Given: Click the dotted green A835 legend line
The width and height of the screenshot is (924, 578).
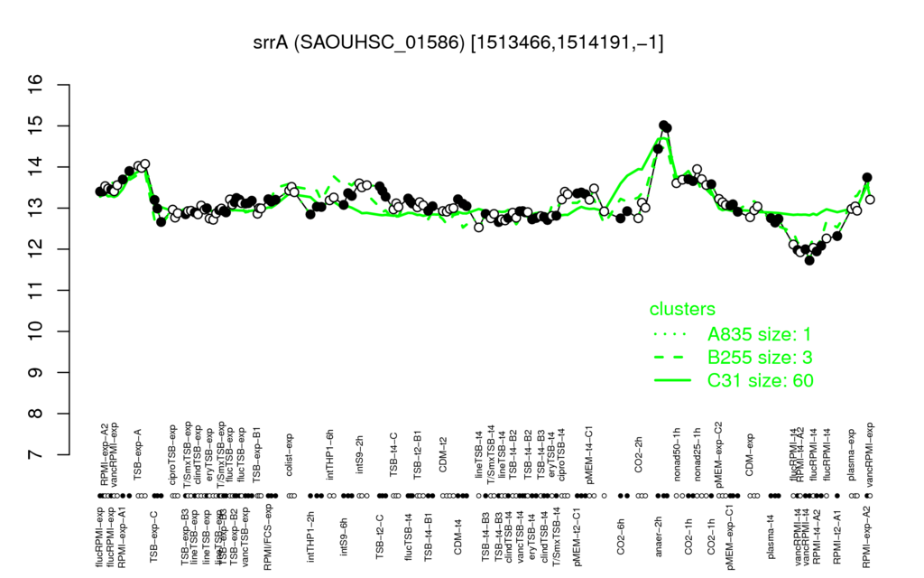Looking at the screenshot, I should (x=670, y=334).
